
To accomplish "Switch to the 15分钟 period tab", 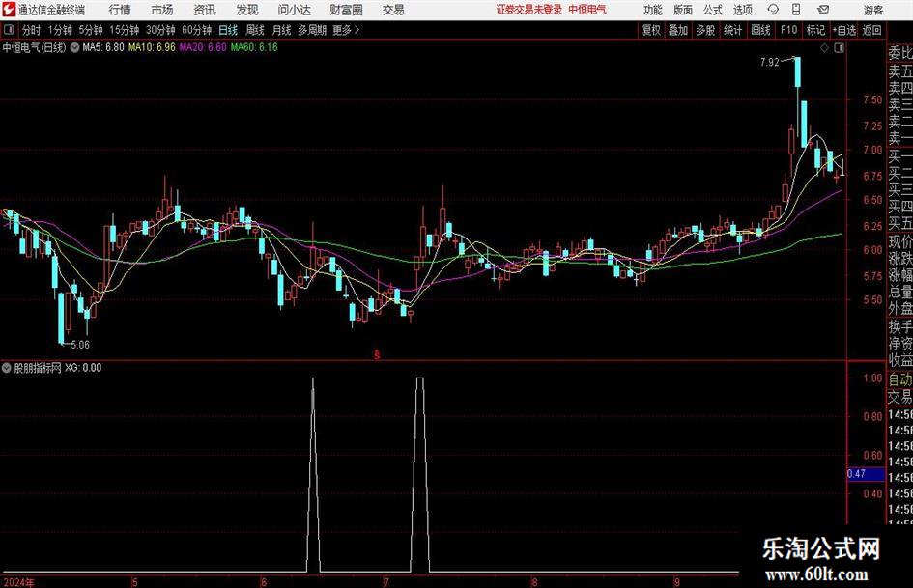I will [x=125, y=30].
